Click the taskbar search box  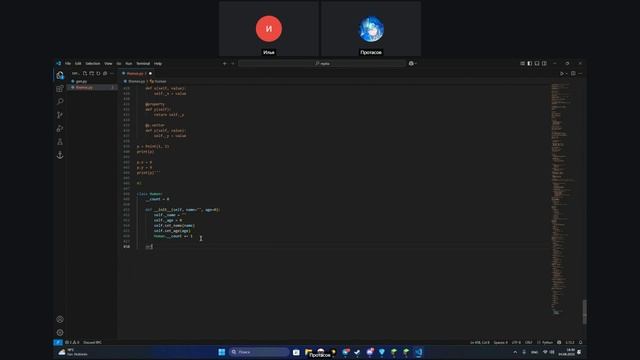(x=259, y=352)
